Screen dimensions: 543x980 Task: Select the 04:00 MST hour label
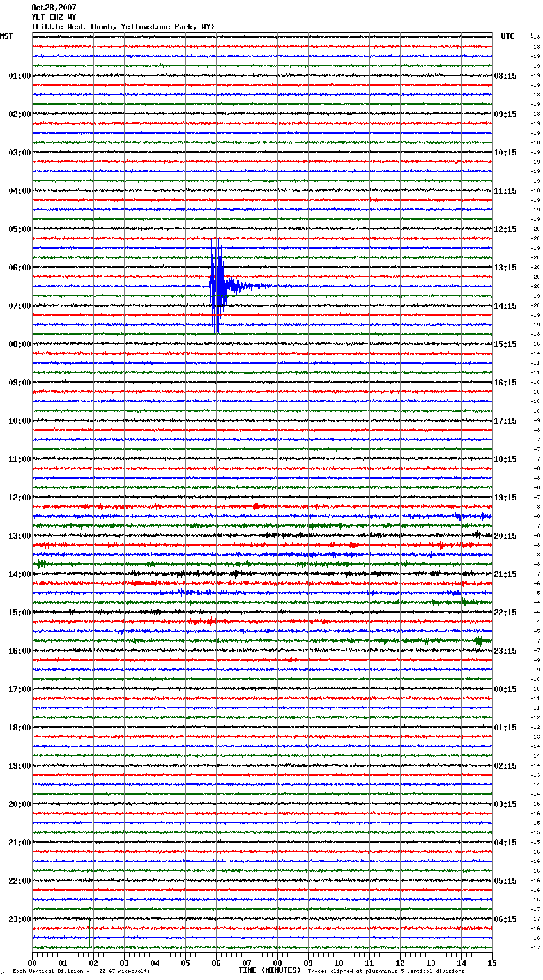pyautogui.click(x=19, y=191)
